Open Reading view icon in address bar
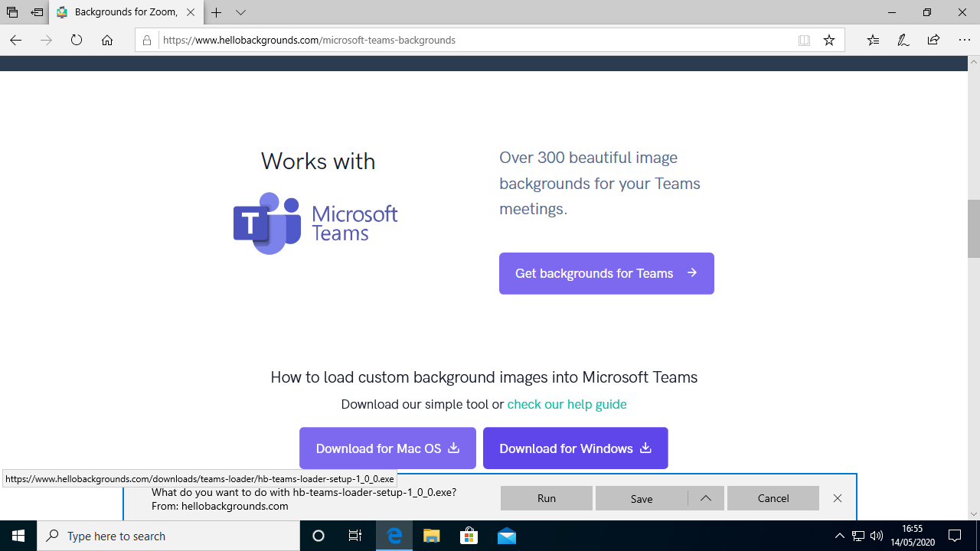The height and width of the screenshot is (551, 980). point(804,40)
